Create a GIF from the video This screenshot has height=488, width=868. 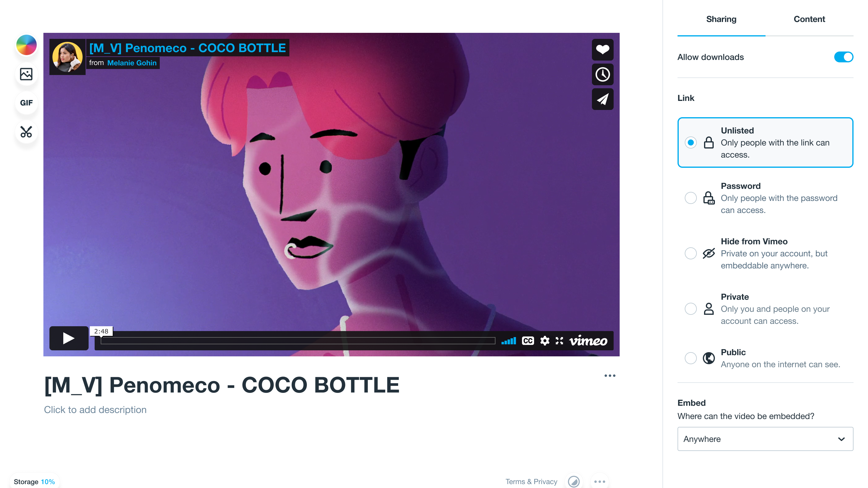pyautogui.click(x=26, y=103)
